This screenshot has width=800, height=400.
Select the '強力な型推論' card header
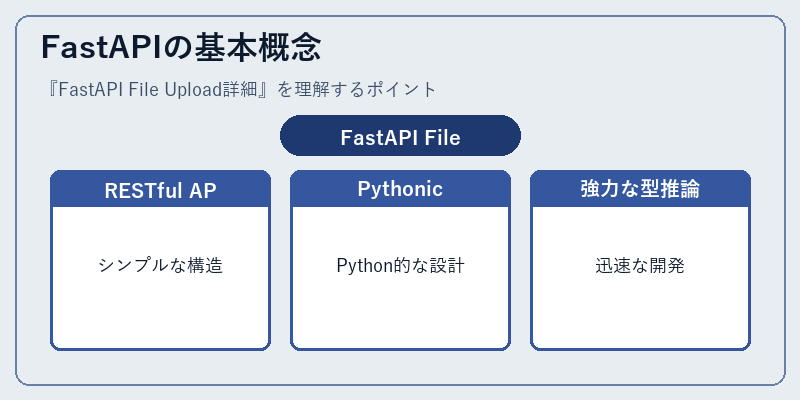pos(640,189)
